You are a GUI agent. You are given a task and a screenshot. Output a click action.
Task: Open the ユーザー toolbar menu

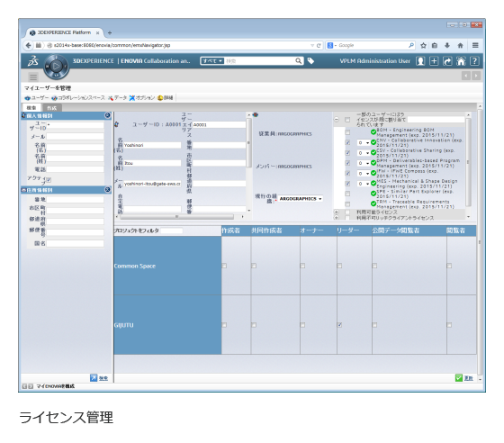click(37, 98)
